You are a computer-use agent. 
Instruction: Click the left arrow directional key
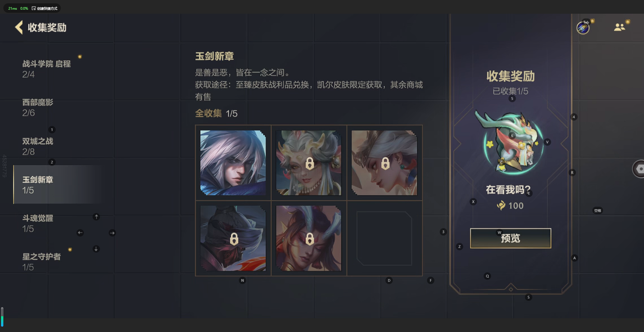pyautogui.click(x=80, y=233)
